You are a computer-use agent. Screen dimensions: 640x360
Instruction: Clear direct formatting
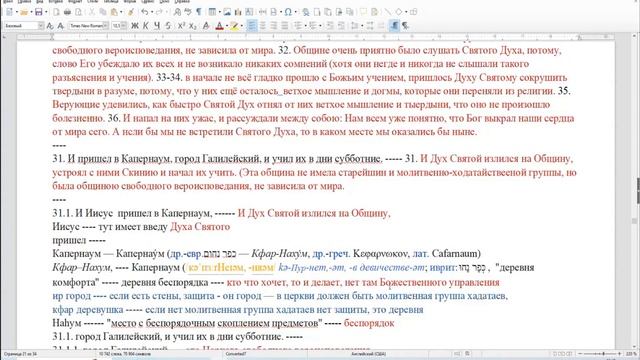[206, 26]
